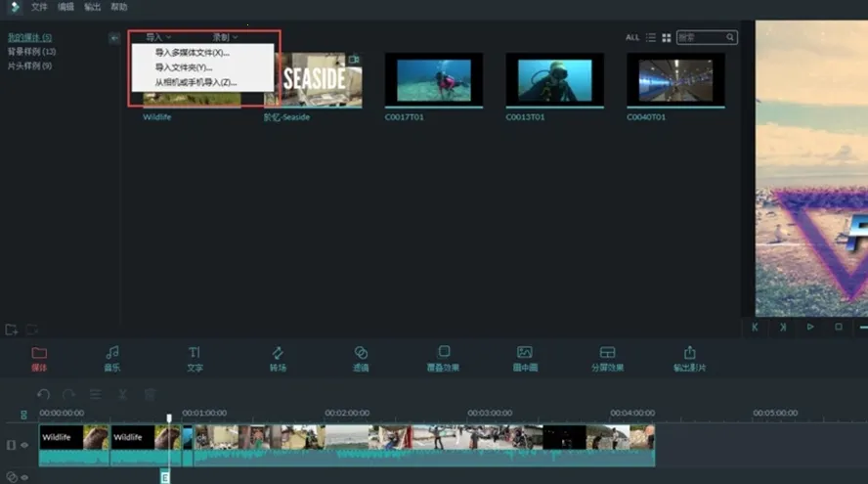Expand the 录制 record dropdown

point(225,37)
